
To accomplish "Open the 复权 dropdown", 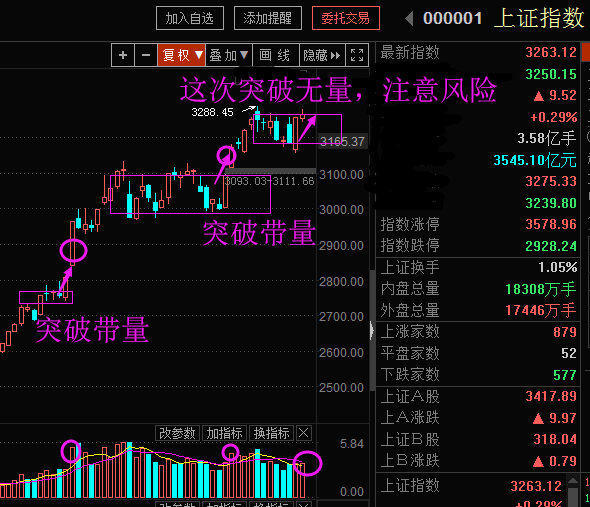I will pyautogui.click(x=181, y=55).
